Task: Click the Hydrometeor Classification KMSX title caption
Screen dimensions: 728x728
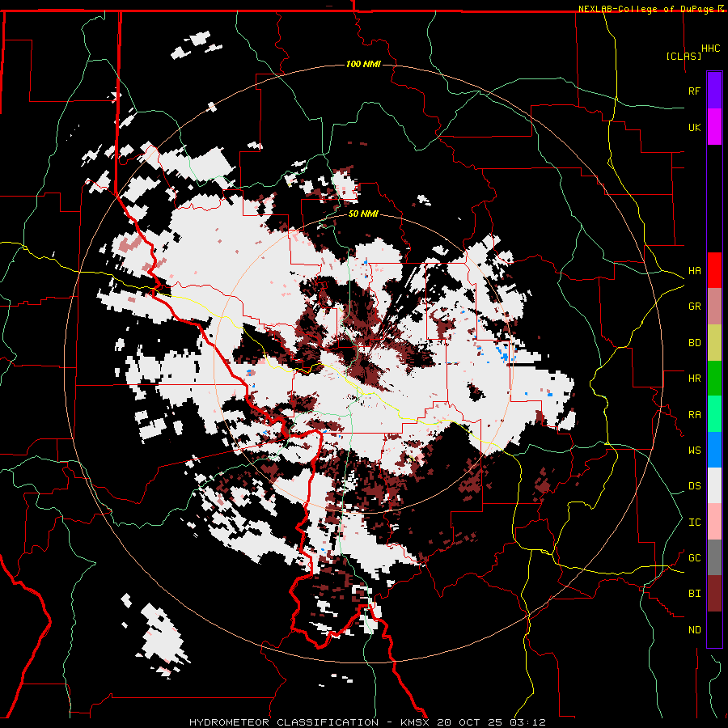Action: [367, 722]
